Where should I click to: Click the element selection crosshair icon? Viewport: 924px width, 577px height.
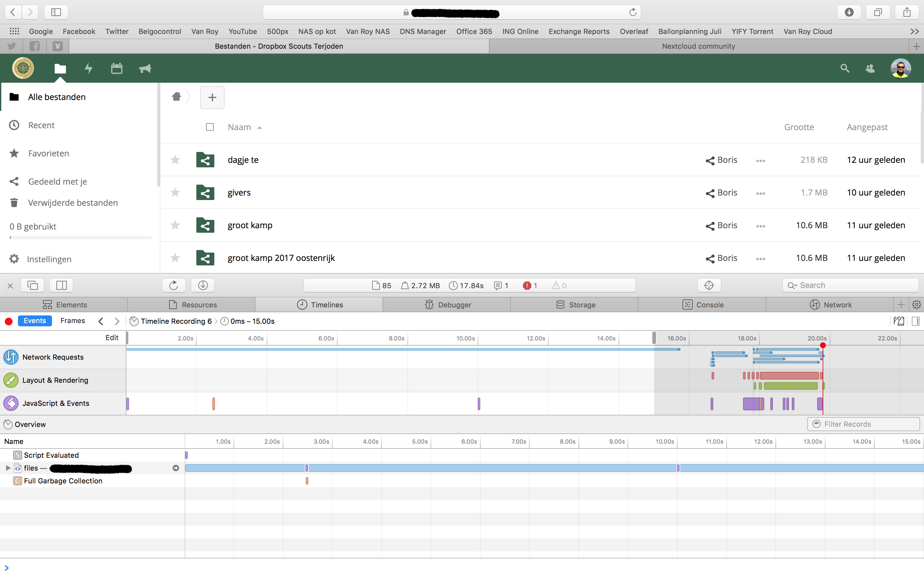[x=709, y=285]
